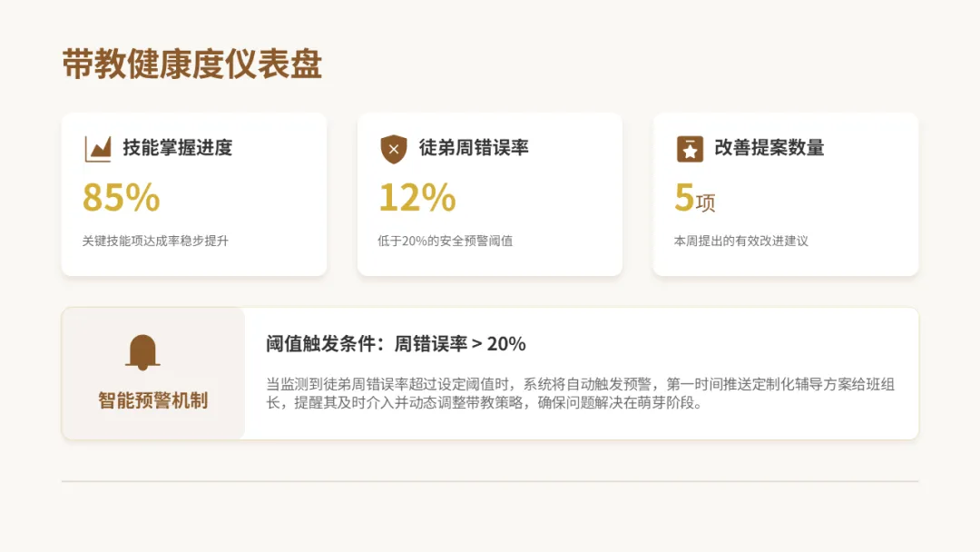Click the horizontal divider line at bottom
This screenshot has width=980, height=552.
[x=490, y=481]
